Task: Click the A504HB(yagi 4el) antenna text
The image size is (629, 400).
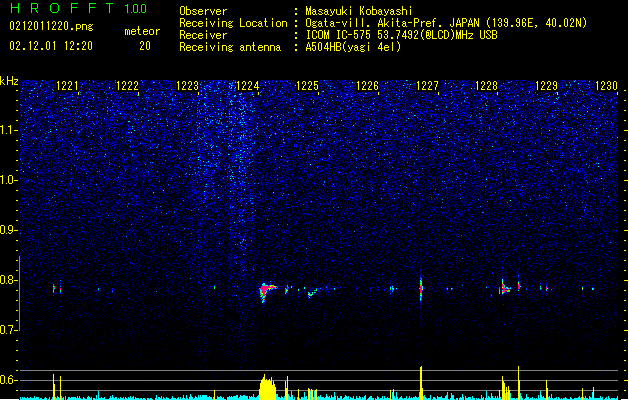Action: click(353, 47)
